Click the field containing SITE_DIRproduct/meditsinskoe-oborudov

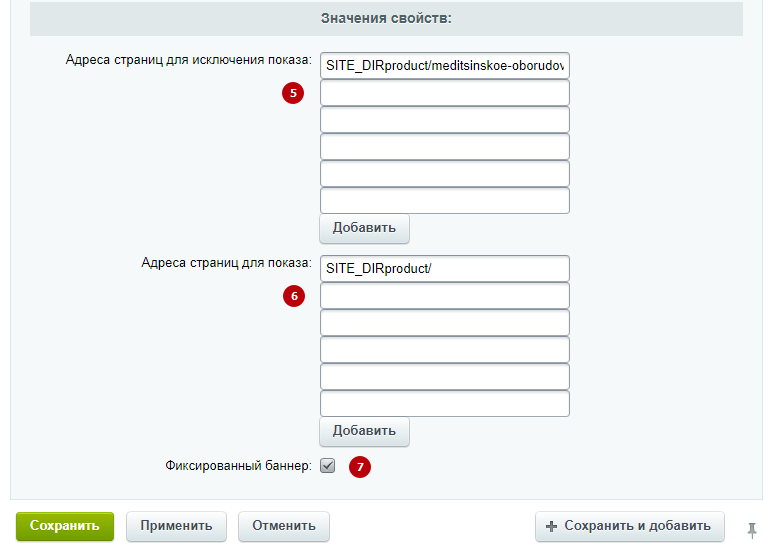(x=445, y=66)
